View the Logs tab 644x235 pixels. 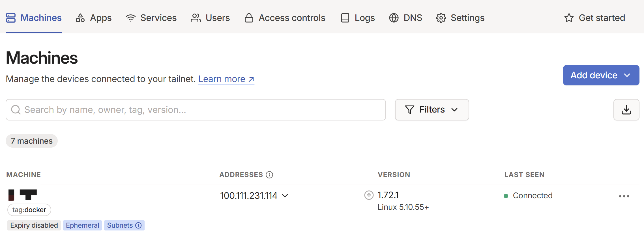(358, 18)
